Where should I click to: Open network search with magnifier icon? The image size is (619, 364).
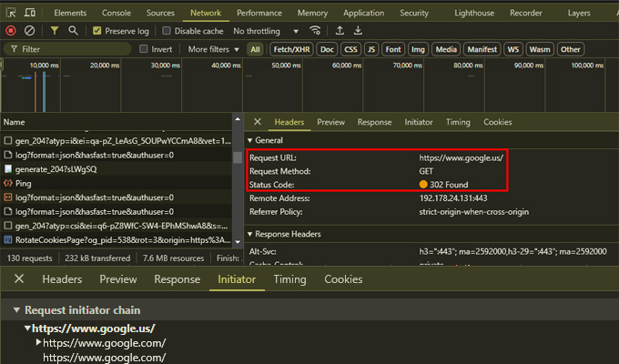[x=73, y=31]
